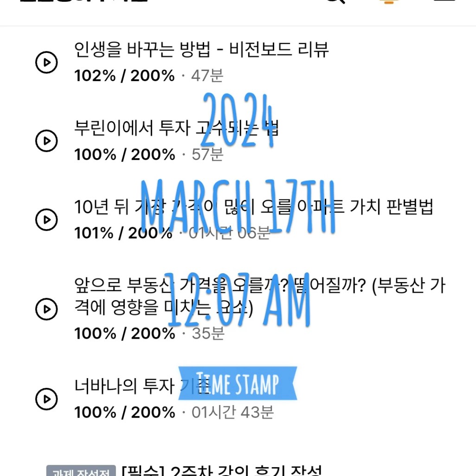The image size is (476, 476).
Task: Tap the 102% / 200% progress text
Action: point(124,76)
